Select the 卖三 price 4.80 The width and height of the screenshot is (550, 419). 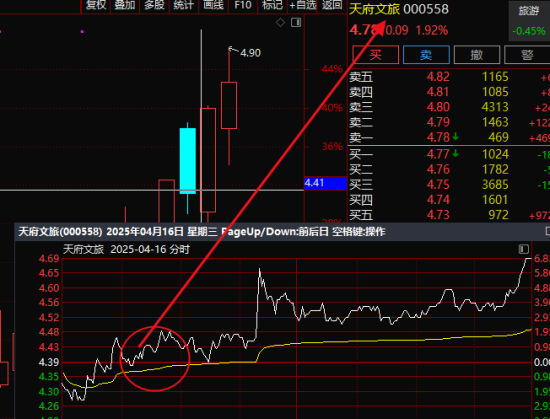click(438, 107)
